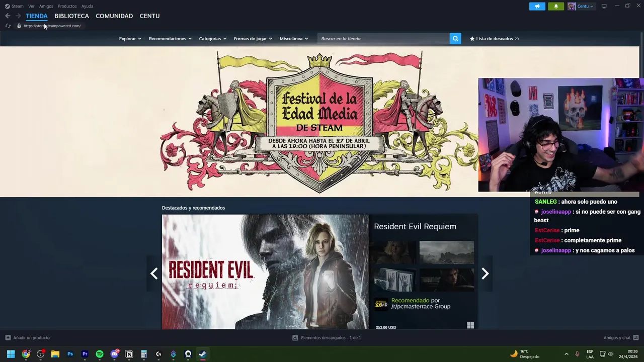The width and height of the screenshot is (644, 362).
Task: Open File Explorer from the taskbar
Action: [55, 354]
